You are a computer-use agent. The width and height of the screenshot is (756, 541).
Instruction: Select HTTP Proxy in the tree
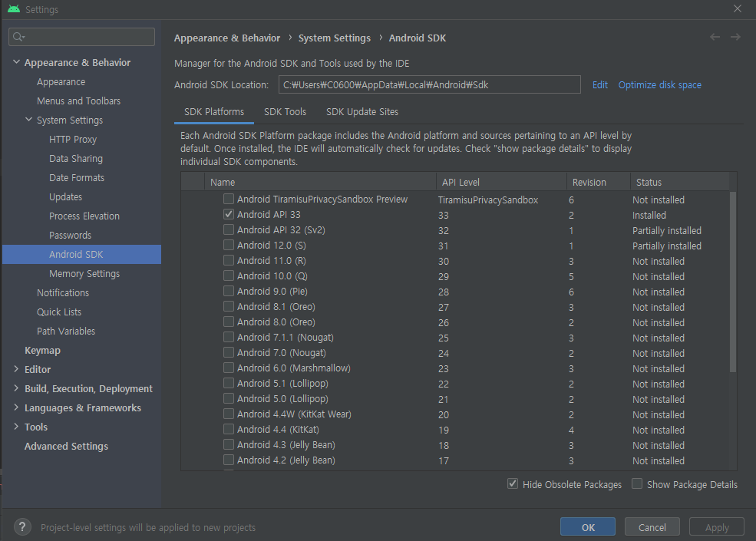(x=73, y=140)
